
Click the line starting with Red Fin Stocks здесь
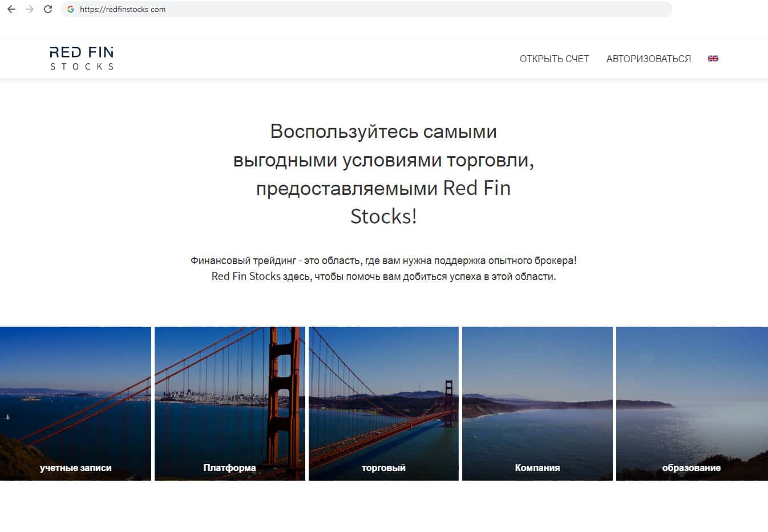pos(383,277)
